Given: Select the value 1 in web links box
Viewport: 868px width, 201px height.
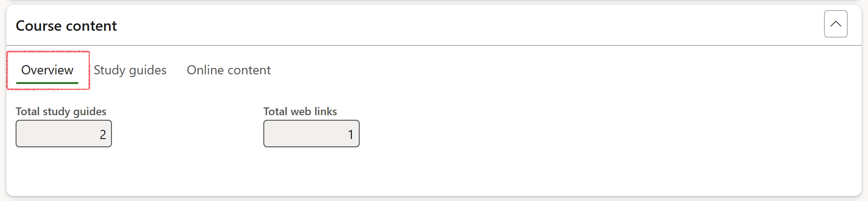Looking at the screenshot, I should tap(351, 134).
